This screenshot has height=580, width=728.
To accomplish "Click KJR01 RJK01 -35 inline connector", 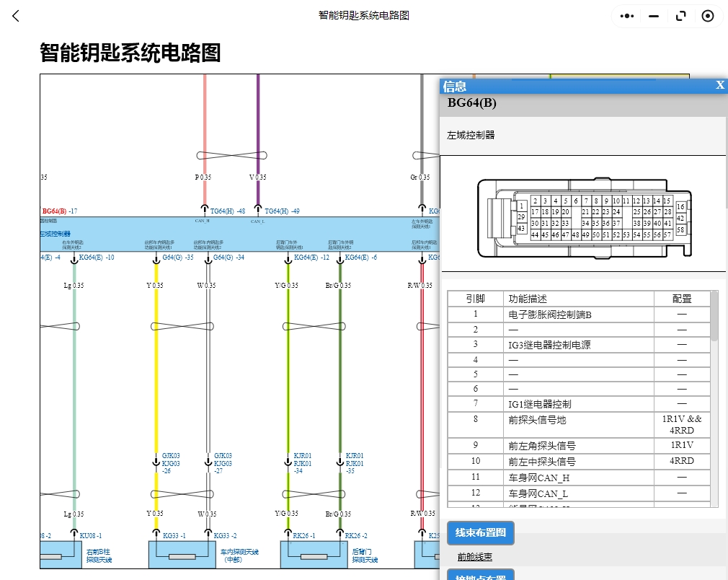I will (354, 463).
